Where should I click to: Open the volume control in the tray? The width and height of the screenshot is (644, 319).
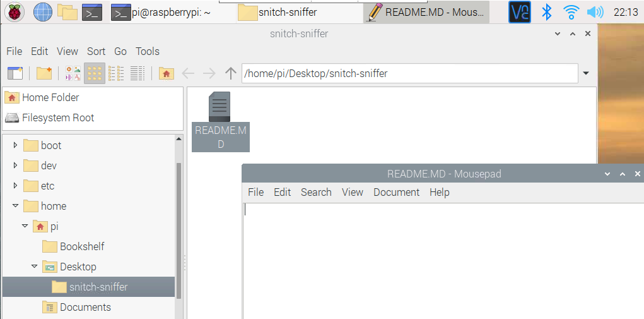tap(595, 11)
